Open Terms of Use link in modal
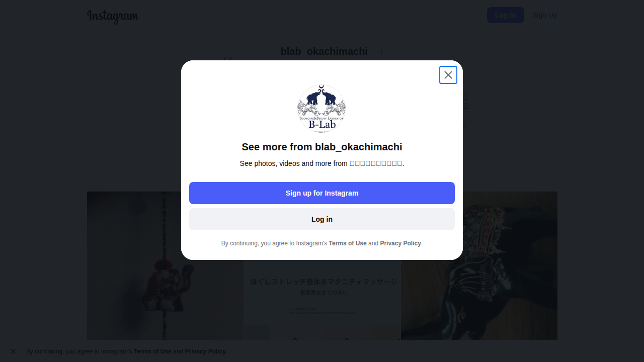The image size is (644, 362). (x=348, y=243)
